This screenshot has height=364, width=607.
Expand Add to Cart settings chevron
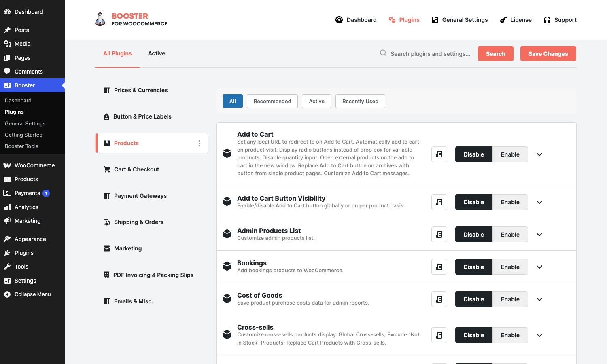539,154
